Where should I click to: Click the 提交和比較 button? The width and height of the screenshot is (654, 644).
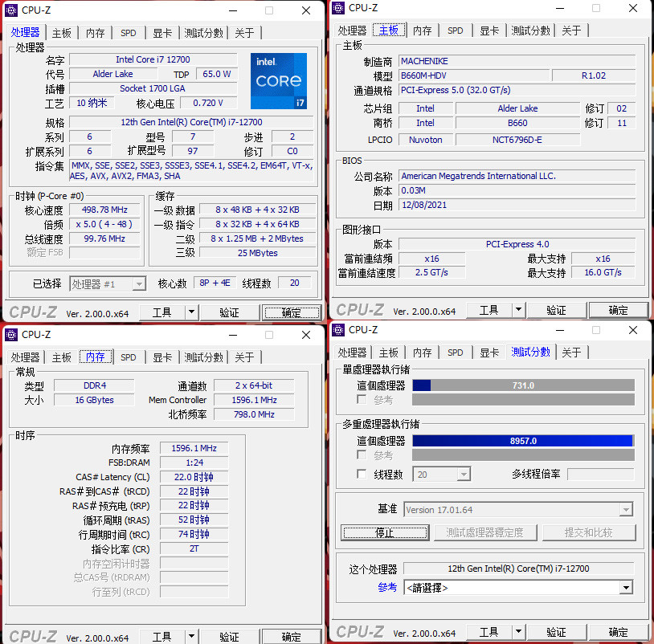[589, 532]
